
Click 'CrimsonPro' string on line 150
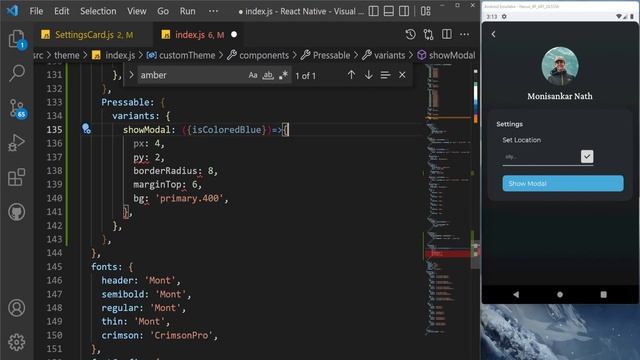(181, 336)
